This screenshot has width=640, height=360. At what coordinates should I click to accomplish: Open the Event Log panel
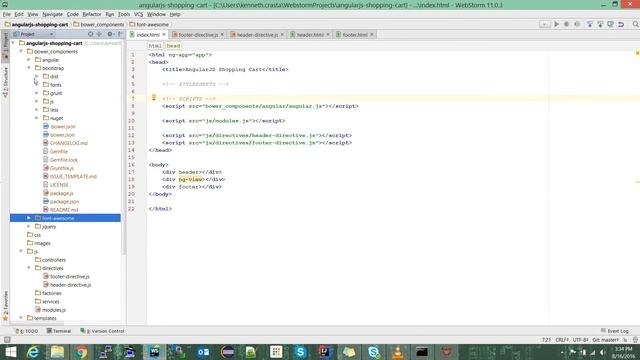tap(615, 331)
